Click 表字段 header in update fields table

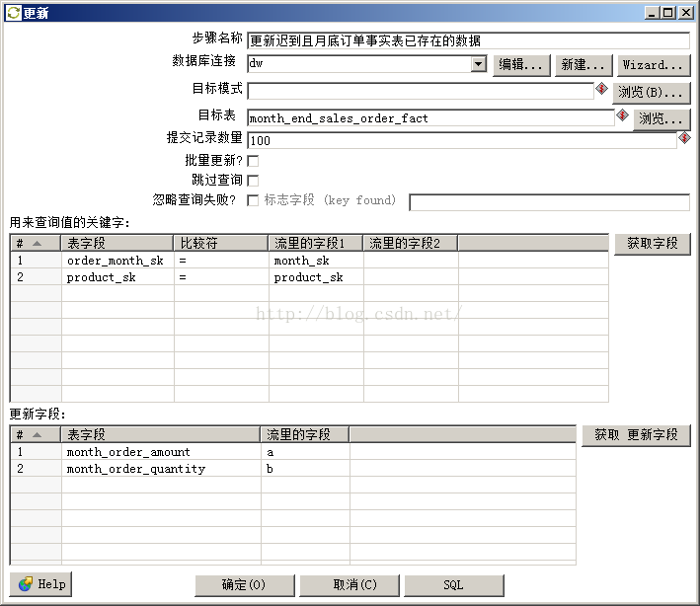click(161, 434)
